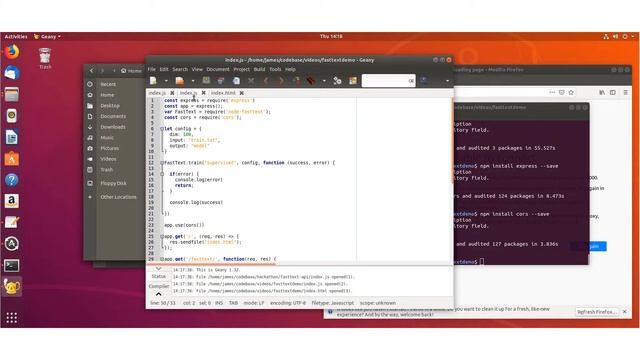
Task: Run the file with the gears icon
Action: click(x=338, y=81)
